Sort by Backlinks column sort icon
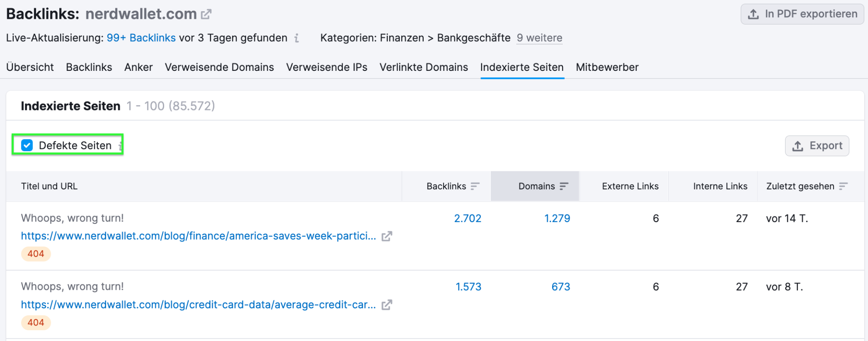Viewport: 868px width, 341px height. (475, 186)
